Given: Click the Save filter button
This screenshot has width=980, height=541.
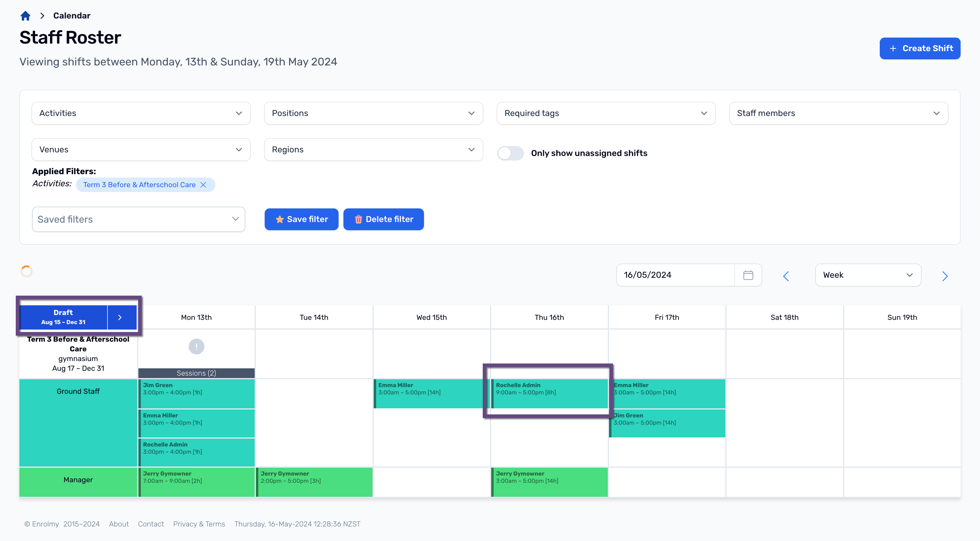Looking at the screenshot, I should click(302, 218).
